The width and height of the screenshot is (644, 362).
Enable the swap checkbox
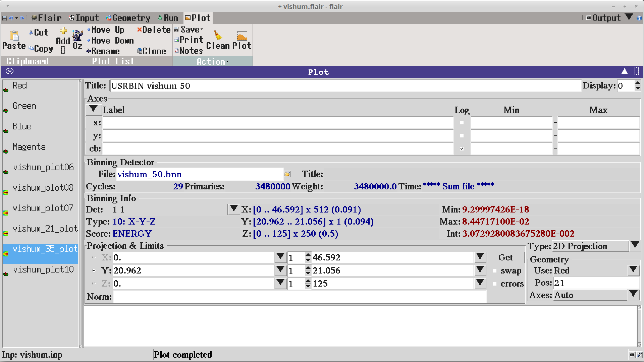tap(494, 271)
